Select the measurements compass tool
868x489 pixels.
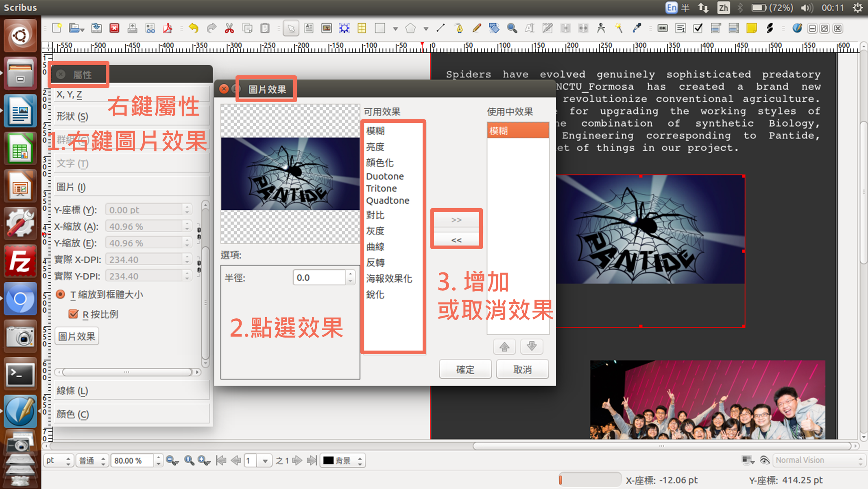(601, 28)
